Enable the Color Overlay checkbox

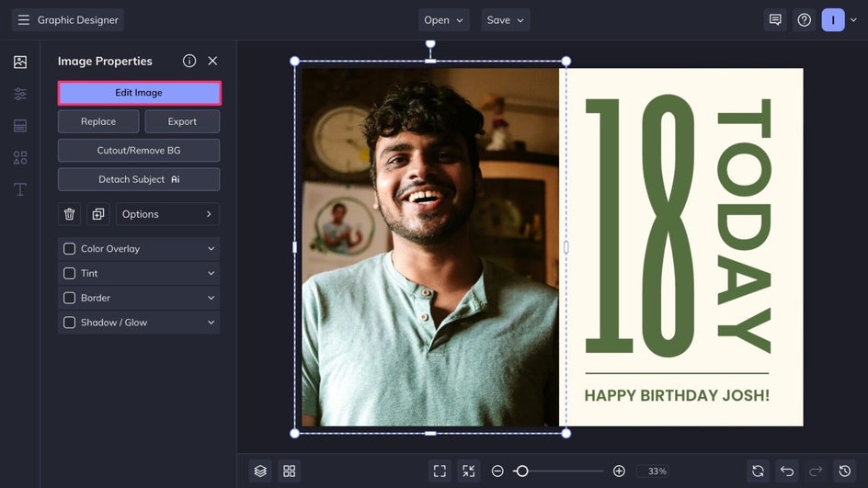[69, 249]
